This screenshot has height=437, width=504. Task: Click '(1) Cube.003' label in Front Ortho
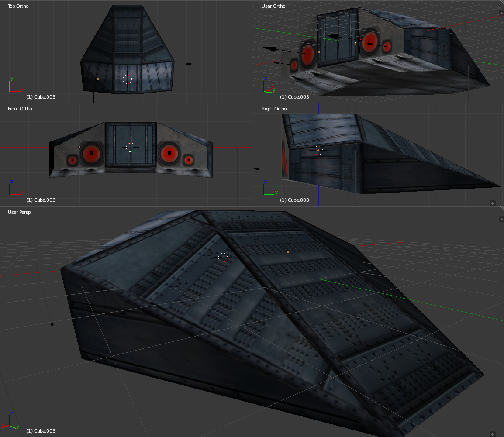41,200
